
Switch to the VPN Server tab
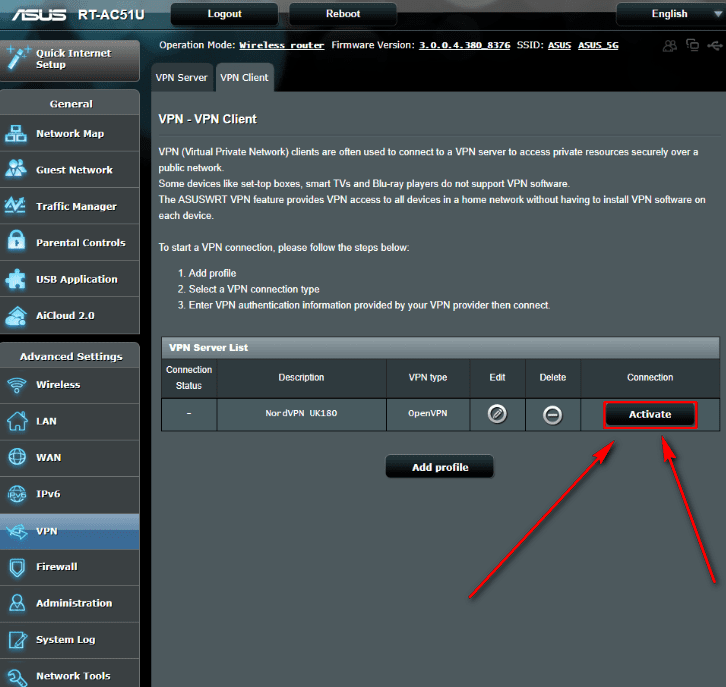[182, 77]
